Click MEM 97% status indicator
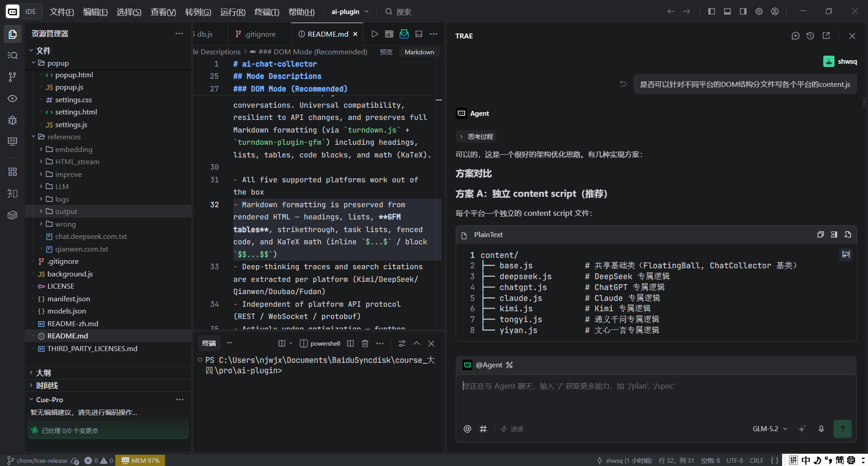The height and width of the screenshot is (466, 868). (141, 461)
